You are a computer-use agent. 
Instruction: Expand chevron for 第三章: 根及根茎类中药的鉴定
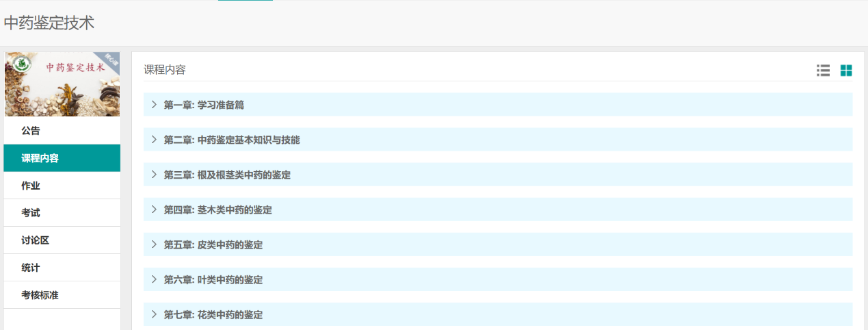(x=154, y=175)
